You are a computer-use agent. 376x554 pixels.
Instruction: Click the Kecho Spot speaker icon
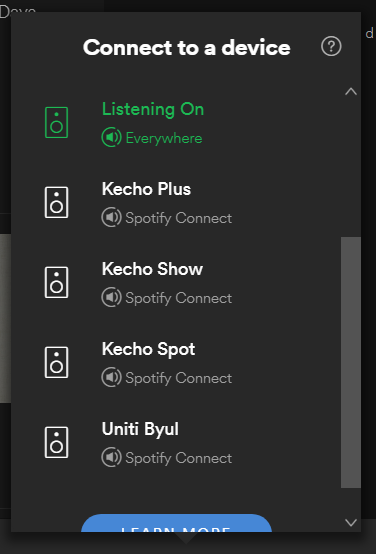click(57, 363)
